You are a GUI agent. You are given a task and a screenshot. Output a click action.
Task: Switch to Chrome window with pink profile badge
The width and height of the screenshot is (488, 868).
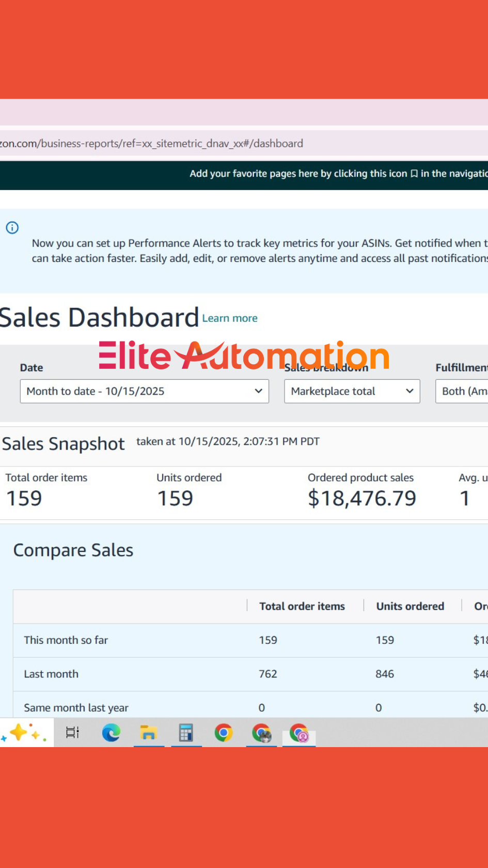[x=299, y=733]
